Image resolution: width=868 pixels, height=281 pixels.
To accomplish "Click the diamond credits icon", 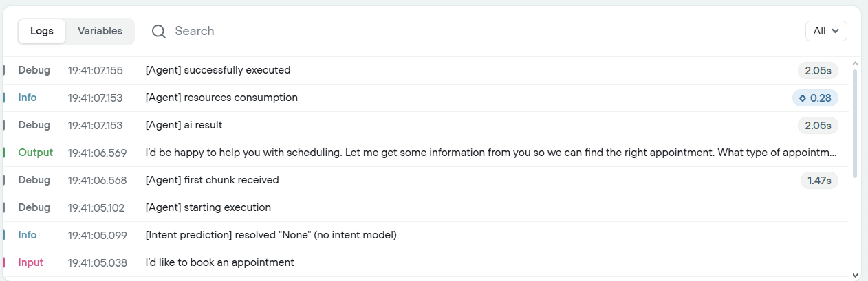I will click(803, 98).
